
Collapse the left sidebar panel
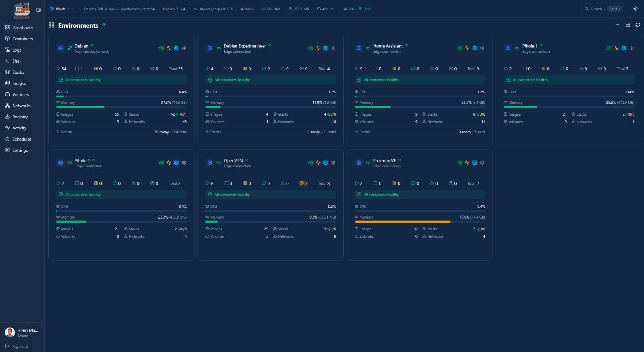click(39, 10)
